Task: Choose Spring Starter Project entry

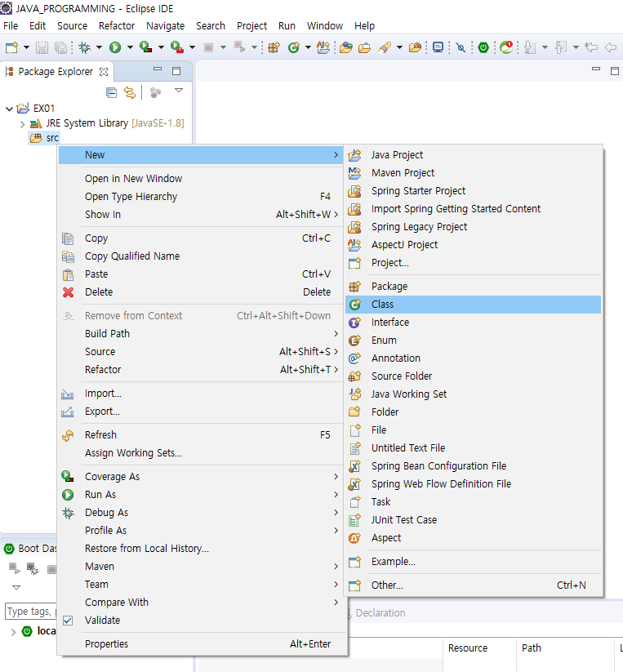Action: (x=473, y=191)
